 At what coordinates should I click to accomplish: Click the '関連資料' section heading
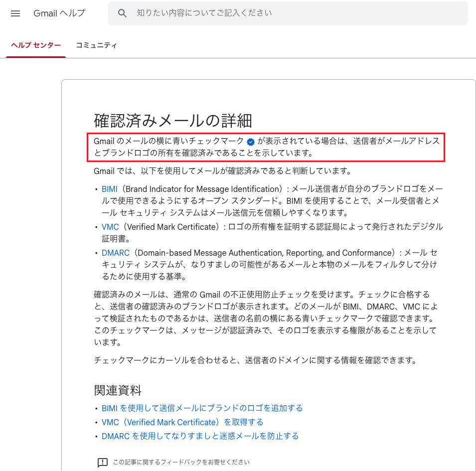click(x=118, y=390)
